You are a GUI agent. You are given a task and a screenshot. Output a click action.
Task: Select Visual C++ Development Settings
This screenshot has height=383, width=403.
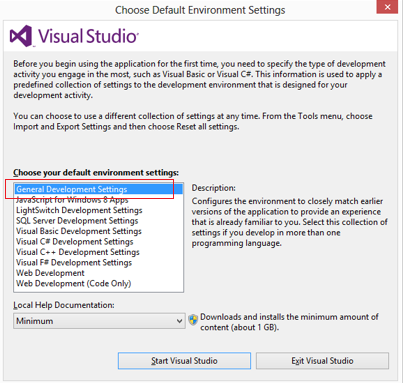99,252
